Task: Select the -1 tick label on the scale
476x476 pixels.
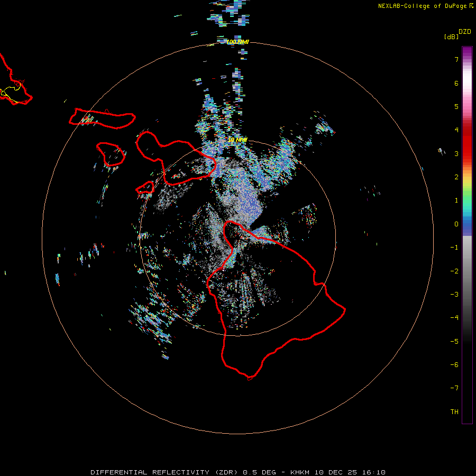Action: (x=454, y=248)
